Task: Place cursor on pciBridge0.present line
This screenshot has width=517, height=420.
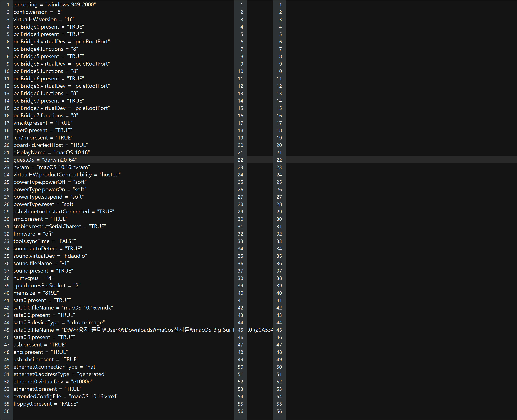Action: click(49, 27)
